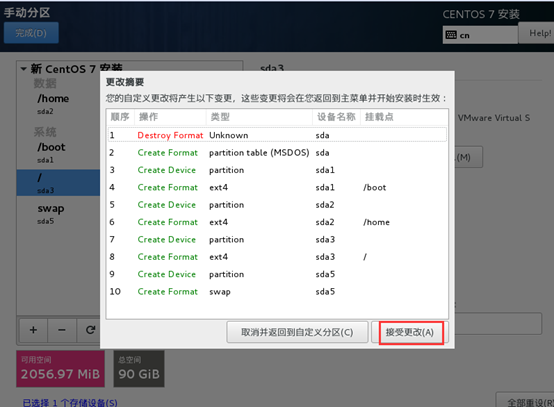
Task: Click the remove mount point minus icon
Action: click(x=62, y=330)
